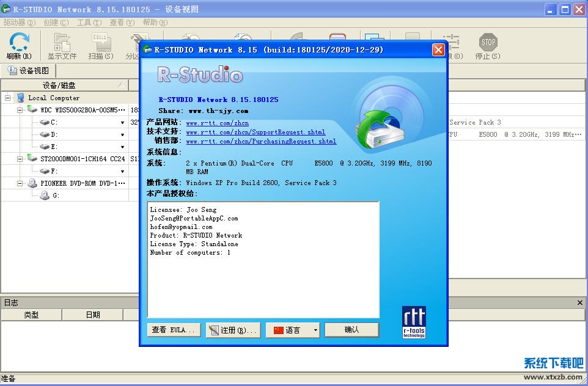588x386 pixels.
Task: Select the PIONEER DVD-ROM drive icon
Action: tap(32, 183)
